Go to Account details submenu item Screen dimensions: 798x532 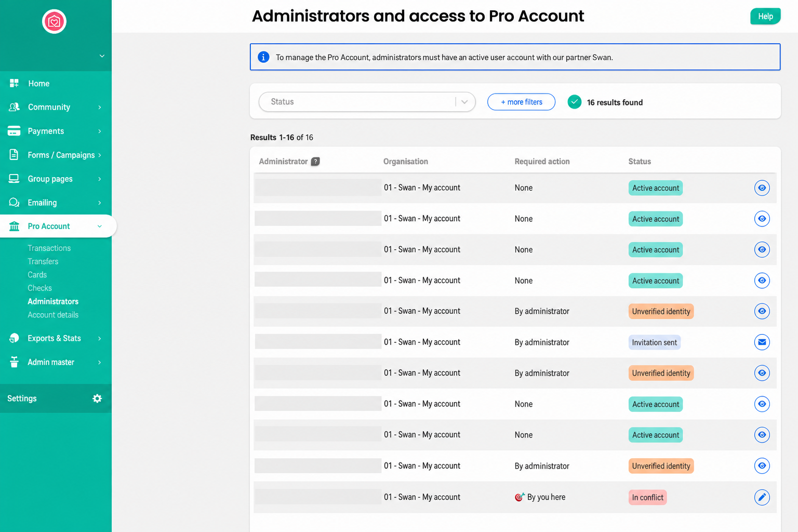point(53,315)
